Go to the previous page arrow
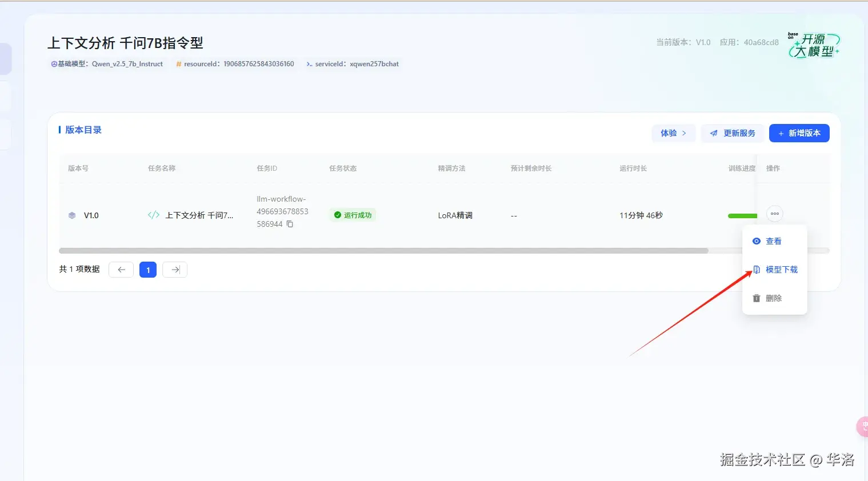This screenshot has width=868, height=481. pyautogui.click(x=121, y=270)
